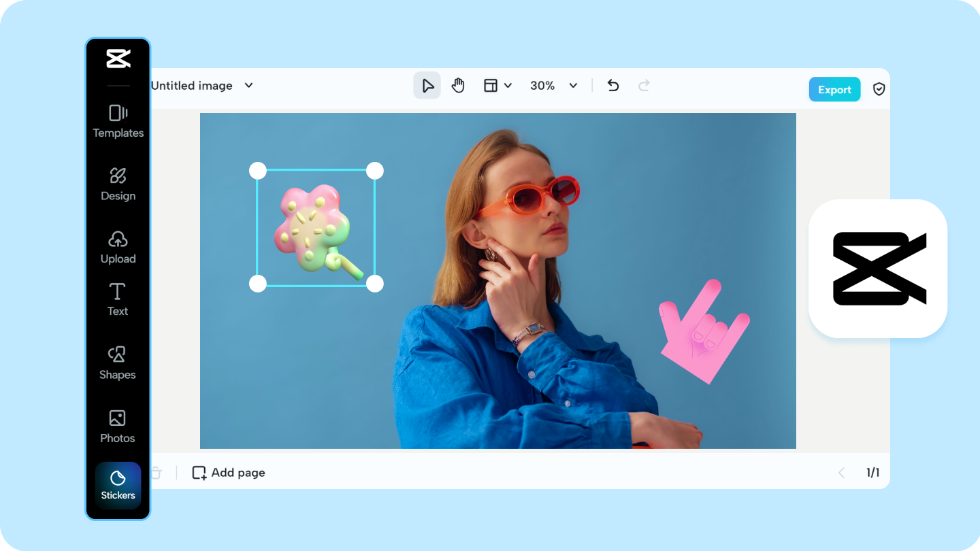Click the bottom-left resize handle of flower sticker
The height and width of the screenshot is (551, 980).
point(258,284)
